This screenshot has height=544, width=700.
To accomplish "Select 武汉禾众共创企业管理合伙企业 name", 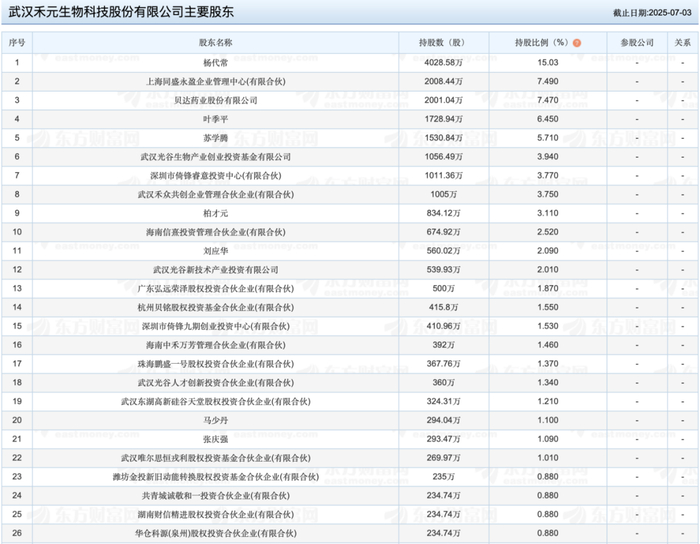I will click(215, 194).
